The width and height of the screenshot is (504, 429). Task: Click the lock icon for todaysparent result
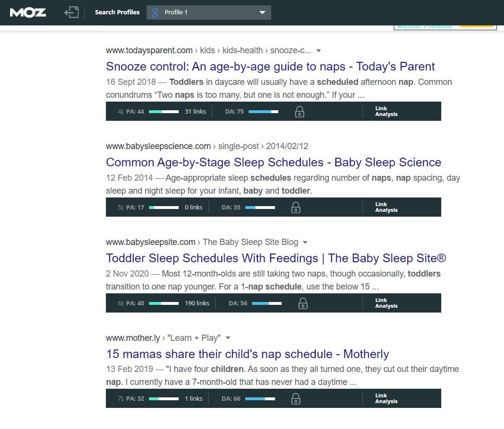299,112
